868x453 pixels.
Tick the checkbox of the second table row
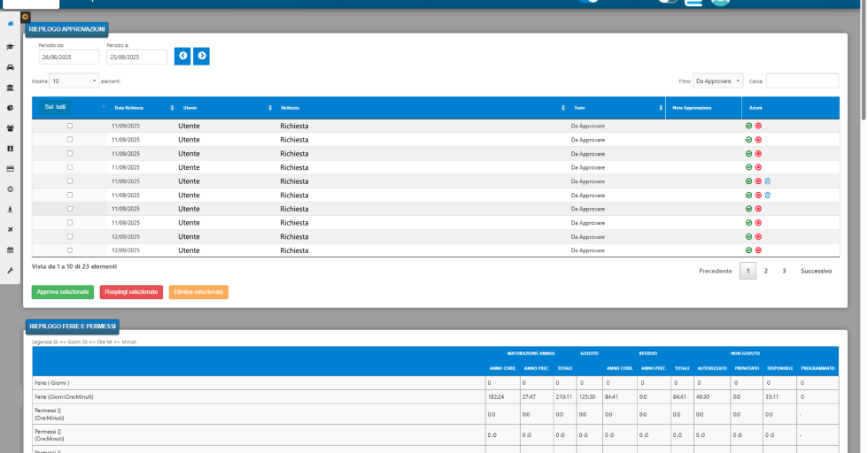[x=70, y=140]
